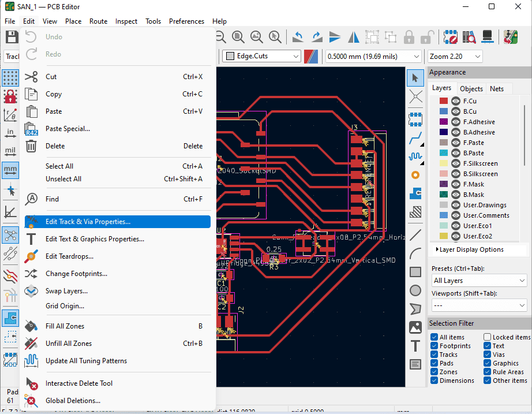The height and width of the screenshot is (414, 532).
Task: Open the Inspect menu
Action: [x=126, y=21]
